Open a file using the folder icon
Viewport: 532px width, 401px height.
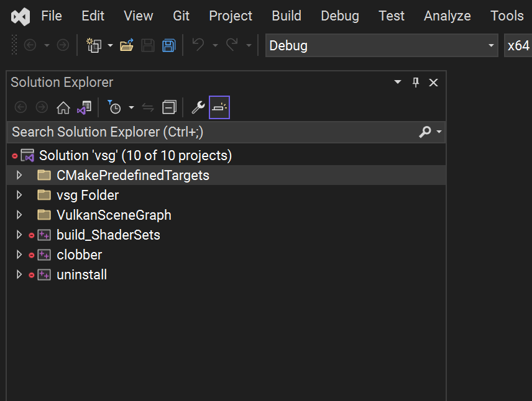coord(126,45)
